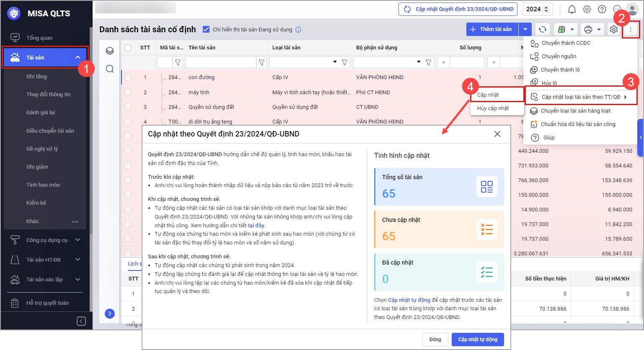Click the refresh data icon in toolbar
644x350 pixels.
point(542,29)
